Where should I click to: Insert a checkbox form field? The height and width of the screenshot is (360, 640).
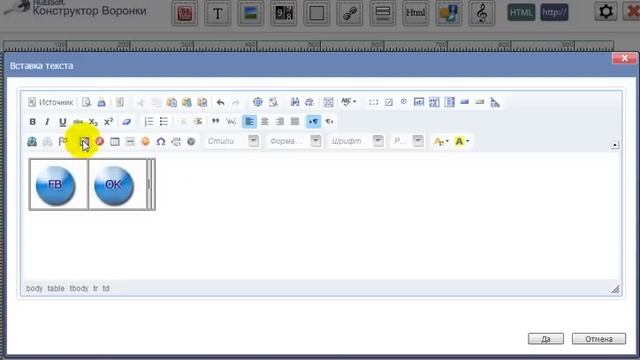click(x=389, y=102)
